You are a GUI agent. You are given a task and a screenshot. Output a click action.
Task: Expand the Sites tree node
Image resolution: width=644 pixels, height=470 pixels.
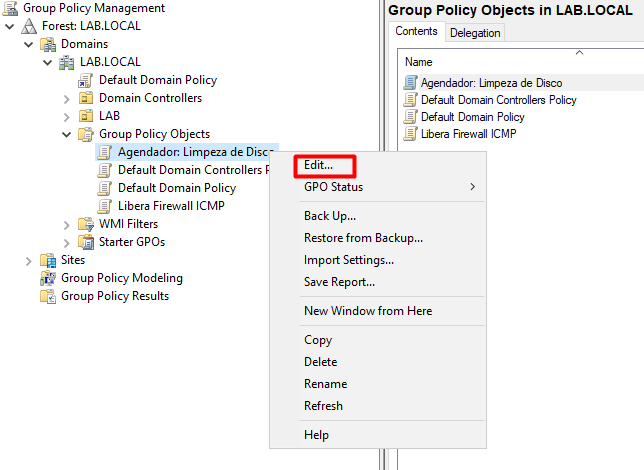29,260
